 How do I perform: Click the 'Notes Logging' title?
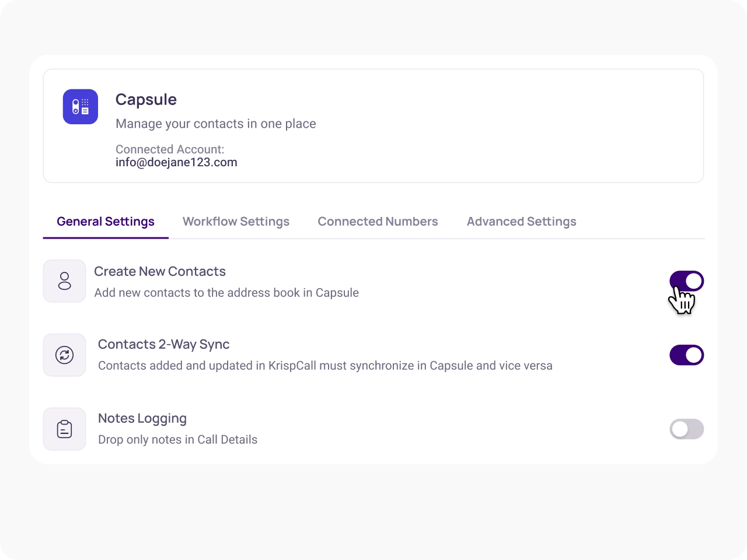pos(142,418)
